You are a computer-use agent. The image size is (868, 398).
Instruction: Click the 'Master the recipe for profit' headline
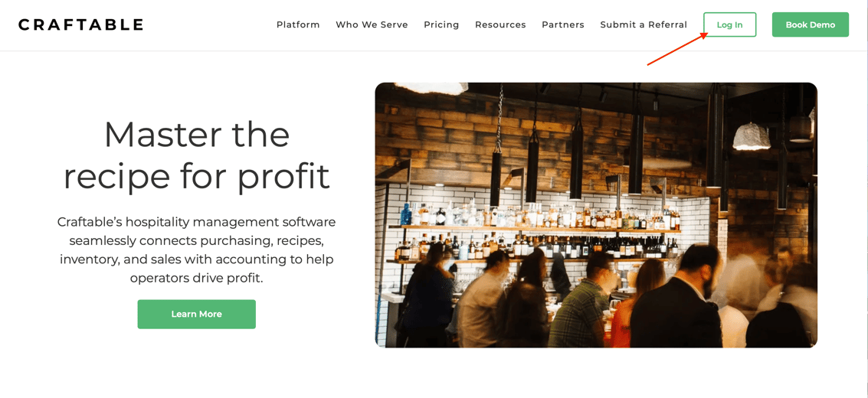pyautogui.click(x=197, y=155)
